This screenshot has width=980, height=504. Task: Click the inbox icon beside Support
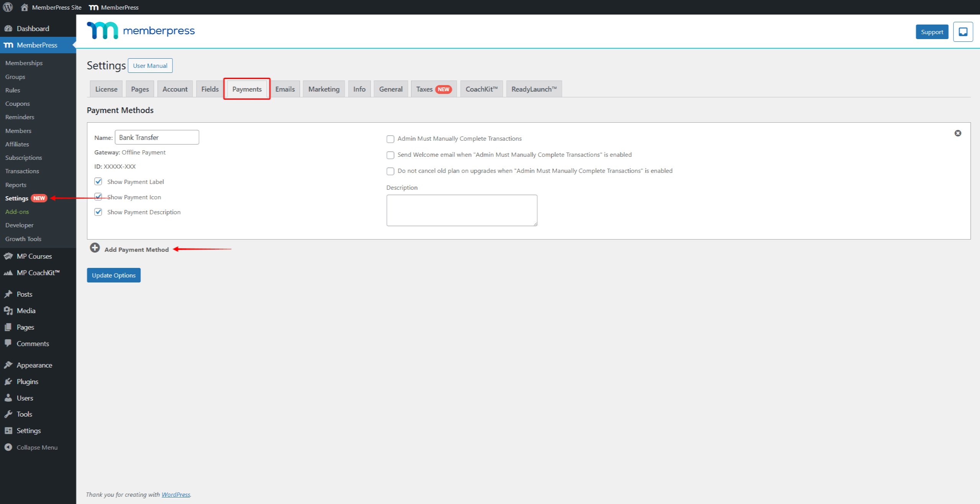[963, 32]
